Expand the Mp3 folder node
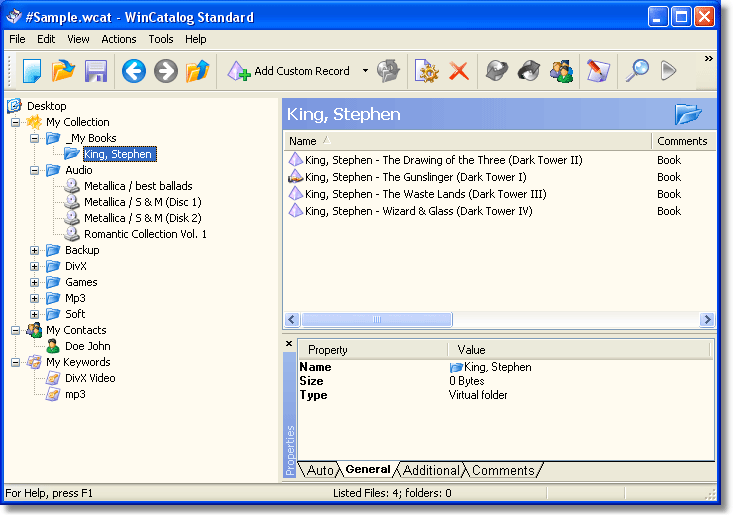733x517 pixels. tap(34, 298)
